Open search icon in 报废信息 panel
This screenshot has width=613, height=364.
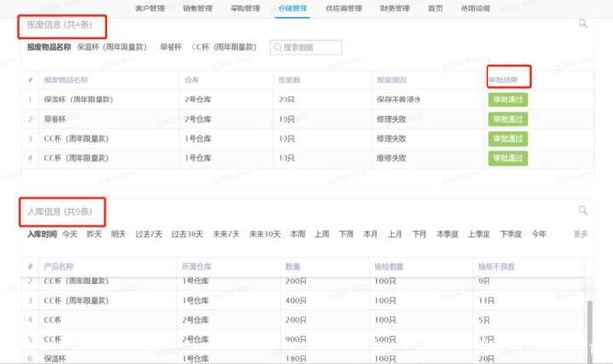[x=583, y=23]
